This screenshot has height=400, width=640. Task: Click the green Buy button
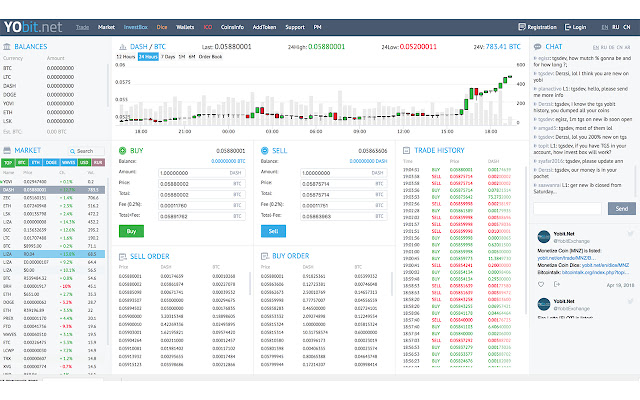tap(131, 231)
